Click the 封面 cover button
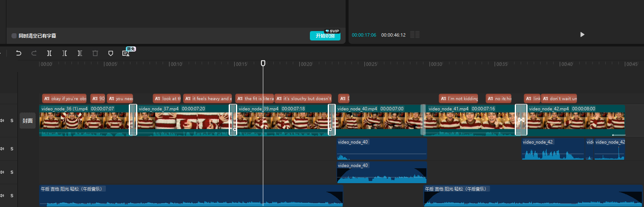The width and height of the screenshot is (644, 207). 28,121
